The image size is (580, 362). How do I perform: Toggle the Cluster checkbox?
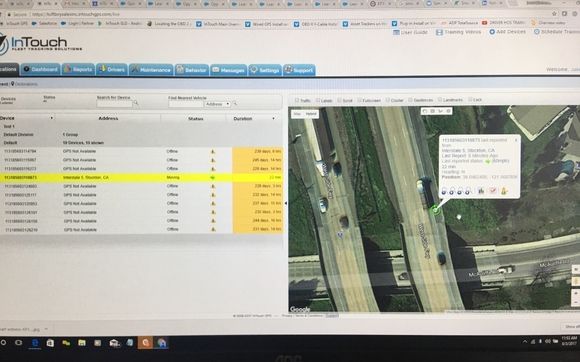coord(388,100)
